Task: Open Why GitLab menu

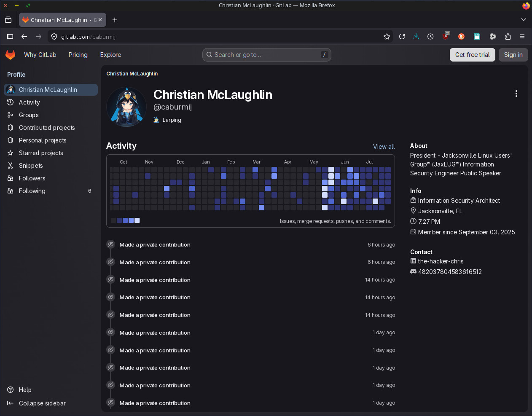Action: coord(40,55)
